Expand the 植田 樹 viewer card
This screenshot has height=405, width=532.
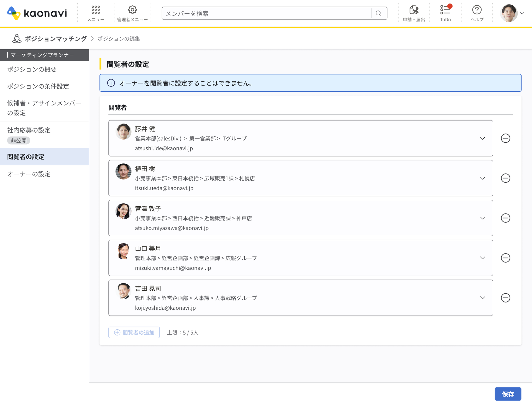coord(482,178)
